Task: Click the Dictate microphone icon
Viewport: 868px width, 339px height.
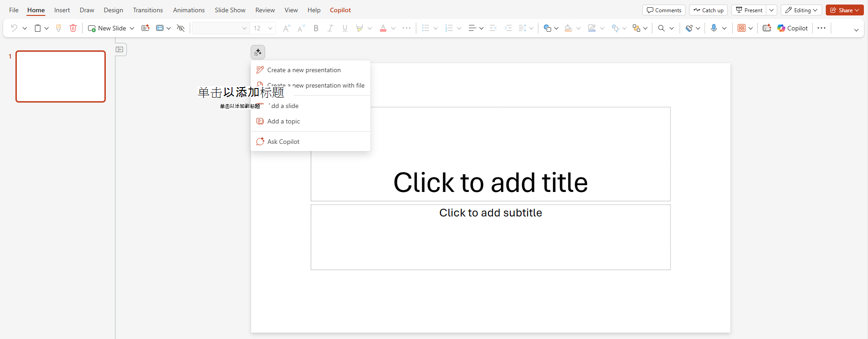Action: tap(714, 28)
